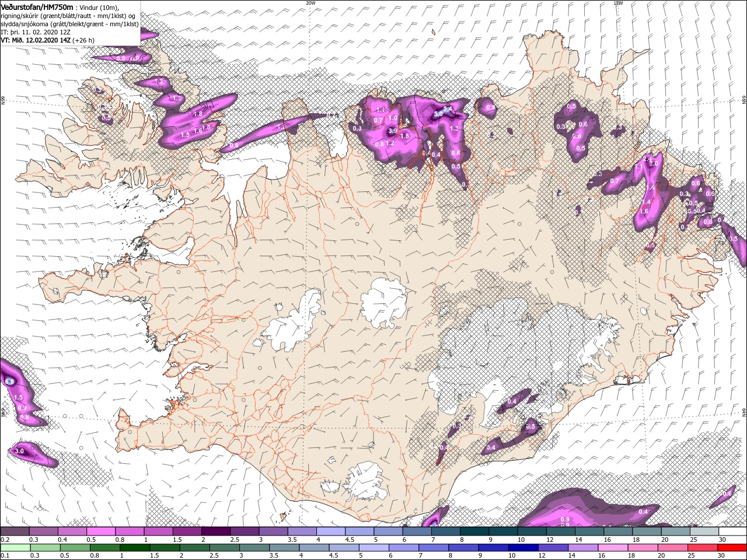747x560 pixels.
Task: Click the Veðurstofan/HM750m map title
Action: (x=36, y=6)
